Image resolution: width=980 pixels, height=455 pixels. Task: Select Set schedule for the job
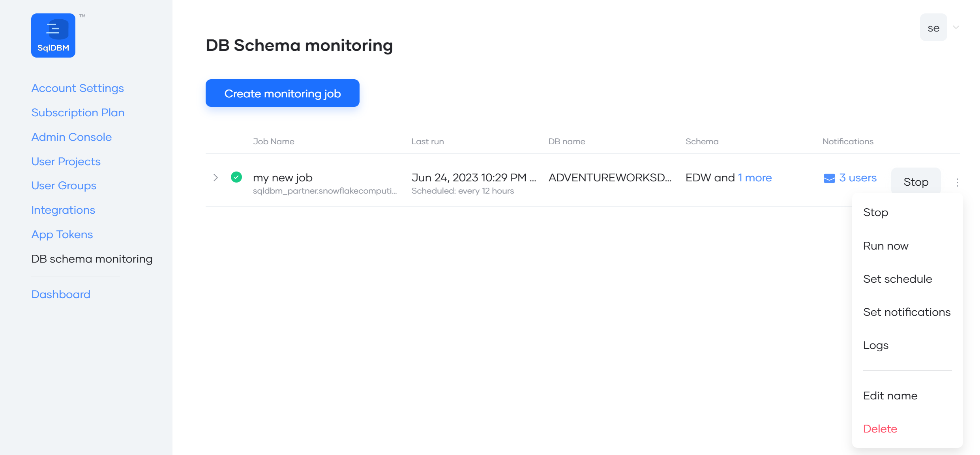click(x=898, y=279)
